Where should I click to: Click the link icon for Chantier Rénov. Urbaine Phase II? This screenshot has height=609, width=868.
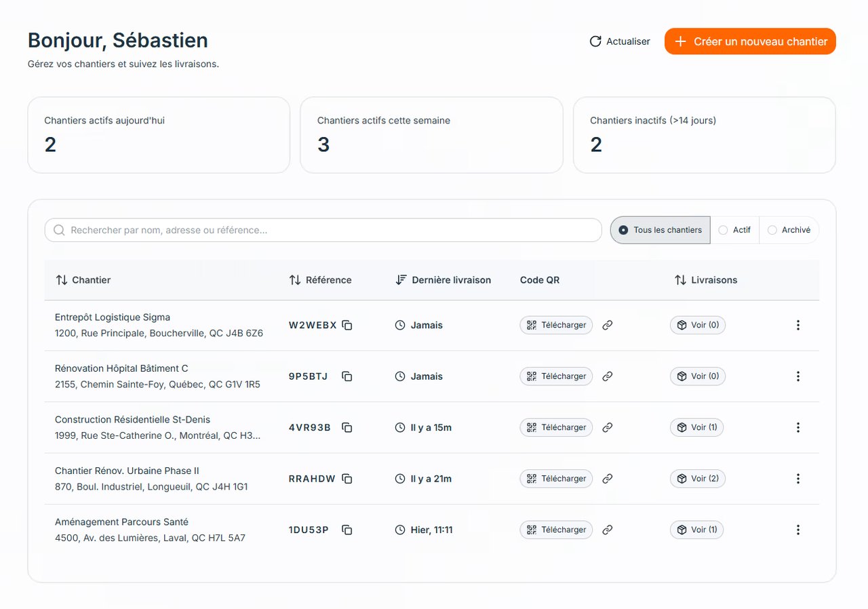click(607, 478)
